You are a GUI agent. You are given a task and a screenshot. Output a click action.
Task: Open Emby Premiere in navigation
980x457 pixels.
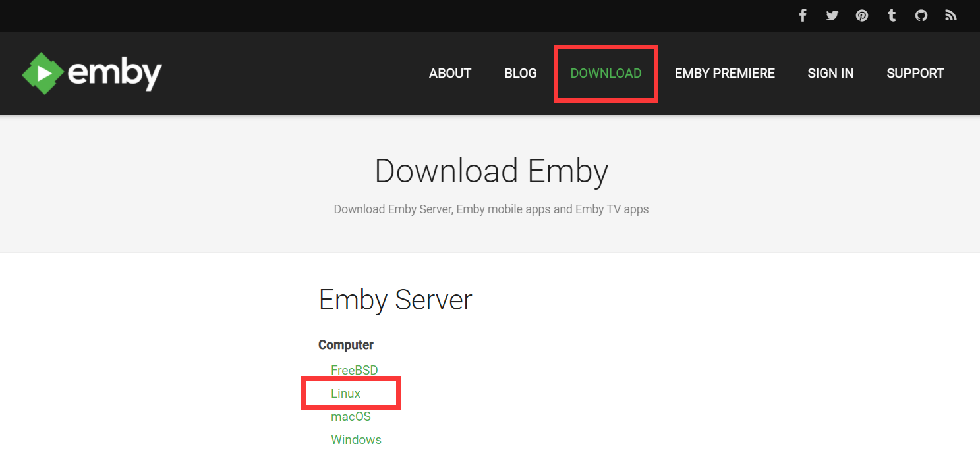[725, 73]
